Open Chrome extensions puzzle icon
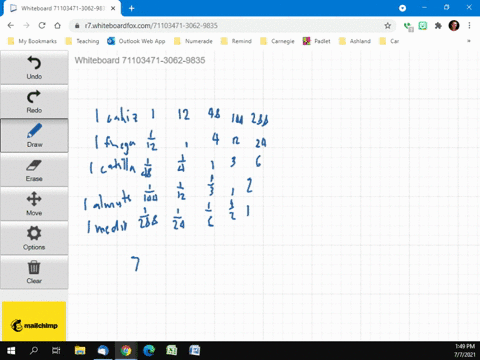The height and width of the screenshot is (360, 480). 438,26
